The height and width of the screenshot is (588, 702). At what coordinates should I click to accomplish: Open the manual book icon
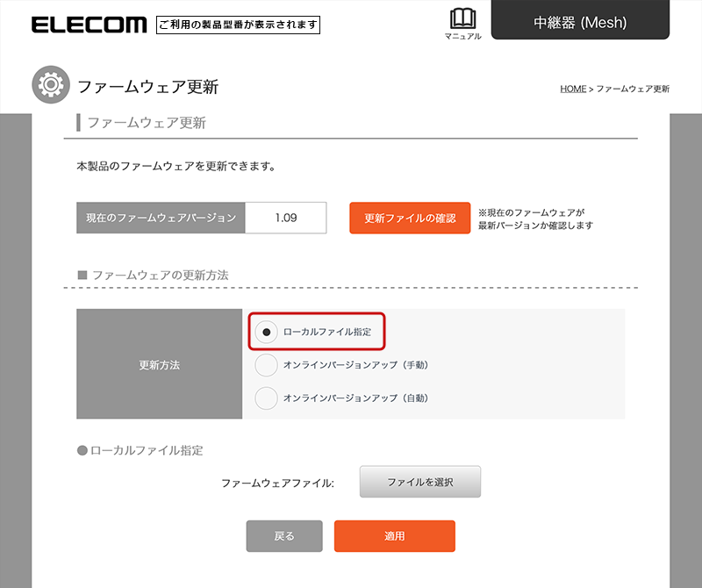tap(462, 18)
